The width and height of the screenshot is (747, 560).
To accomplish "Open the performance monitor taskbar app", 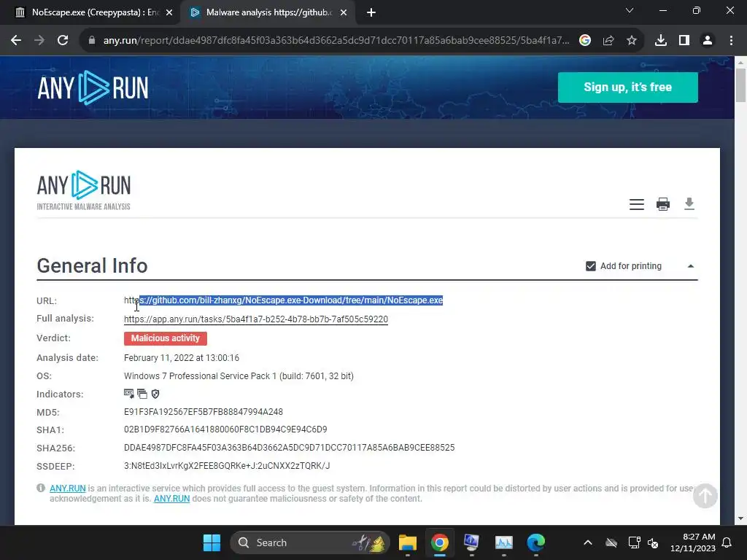I will [x=503, y=542].
